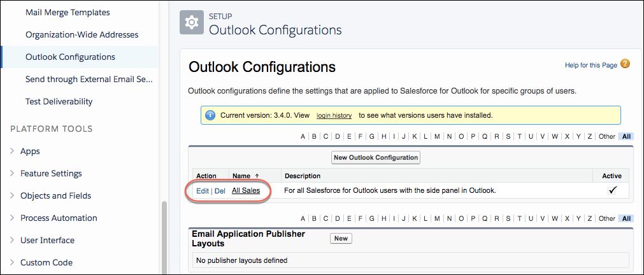Expand User Interface in sidebar
Screen dimensions: 644x275
click(x=12, y=240)
